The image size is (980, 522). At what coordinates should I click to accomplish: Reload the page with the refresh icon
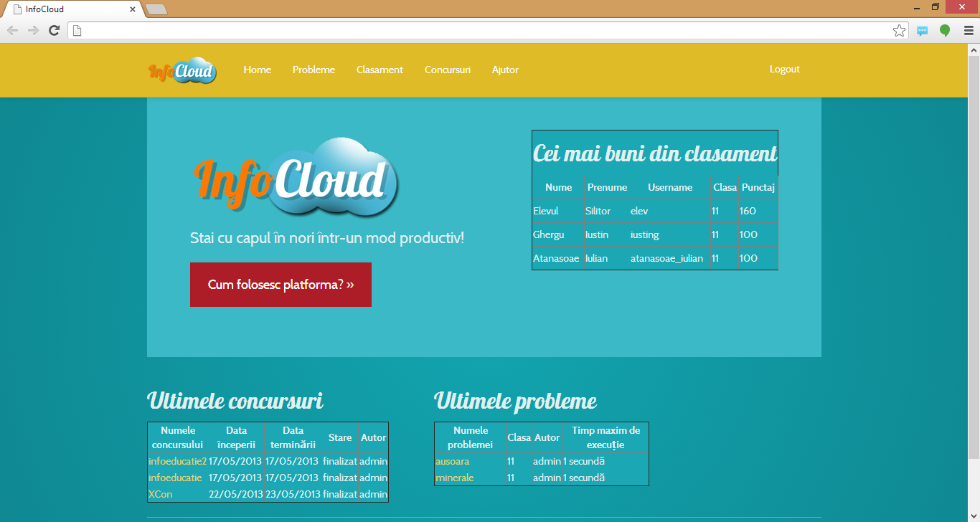[54, 30]
